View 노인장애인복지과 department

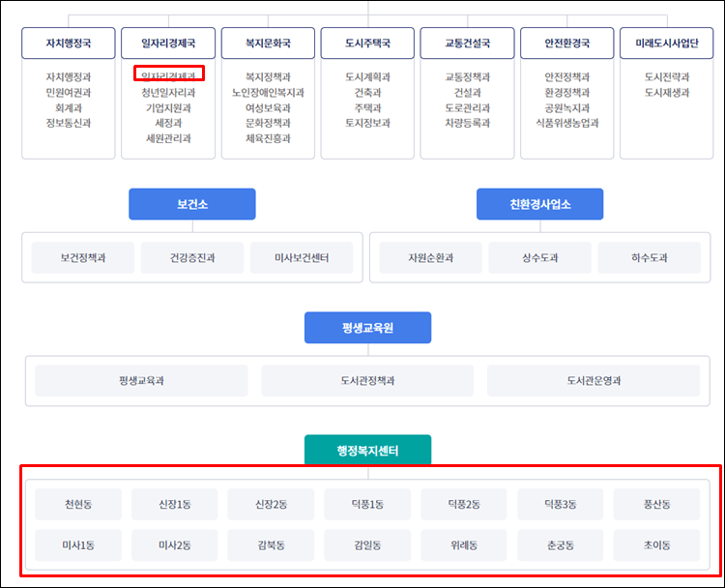point(268,93)
